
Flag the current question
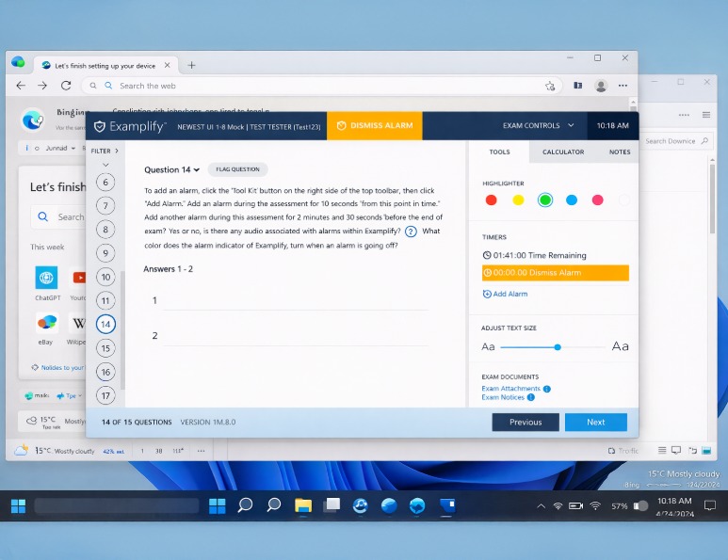coord(237,169)
